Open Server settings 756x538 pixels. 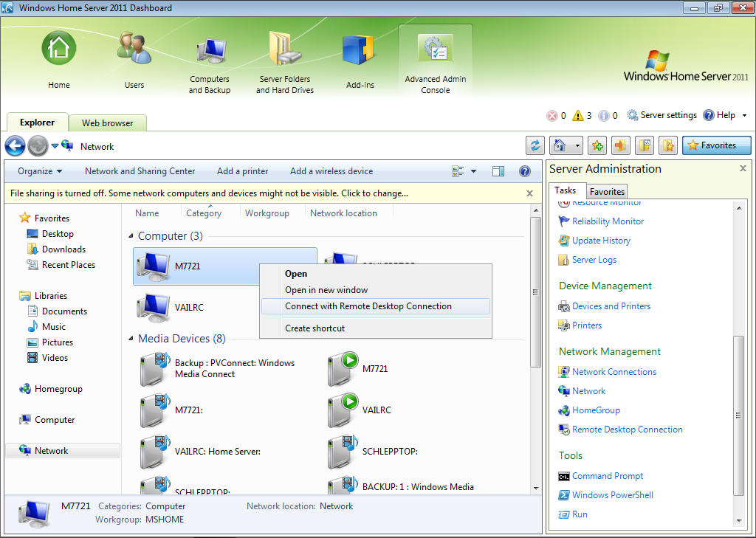click(x=661, y=115)
